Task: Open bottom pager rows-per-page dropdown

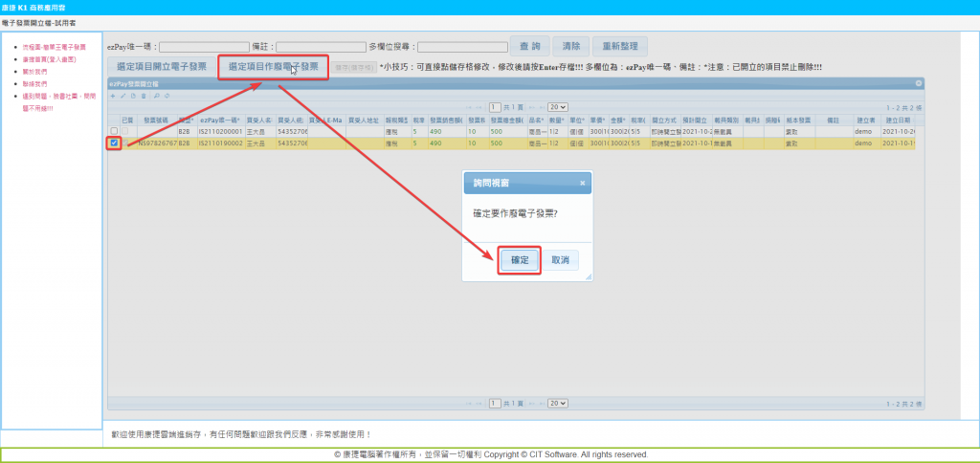Action: tap(558, 404)
